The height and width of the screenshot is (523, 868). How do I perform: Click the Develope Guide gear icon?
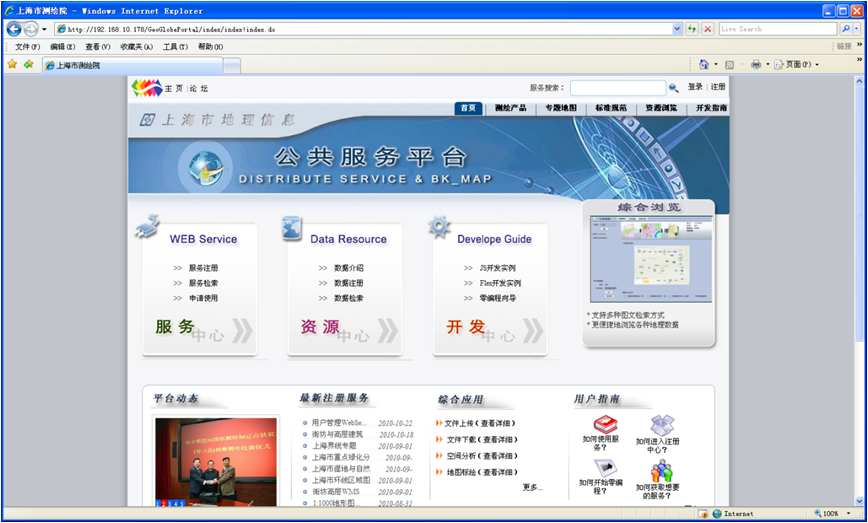pyautogui.click(x=439, y=227)
